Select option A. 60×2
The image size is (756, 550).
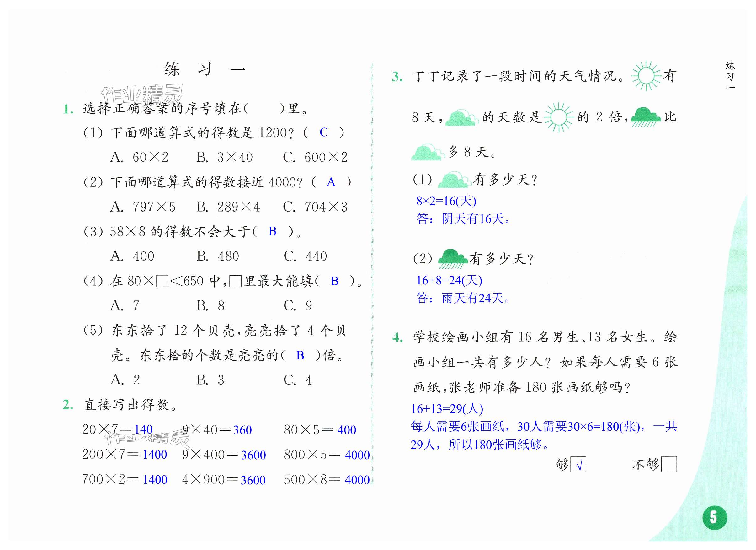(139, 157)
